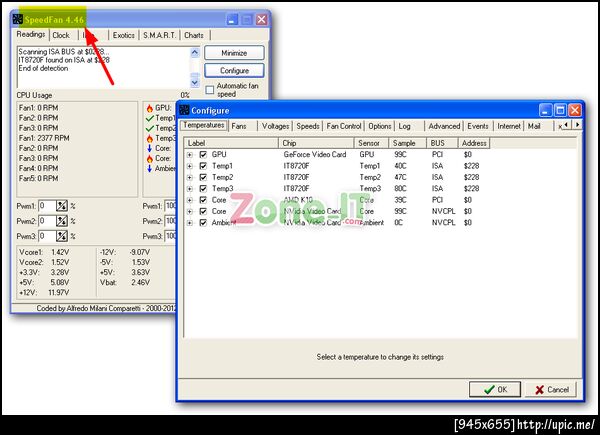
Task: Click the flame icon beside Core reading
Action: (x=150, y=158)
